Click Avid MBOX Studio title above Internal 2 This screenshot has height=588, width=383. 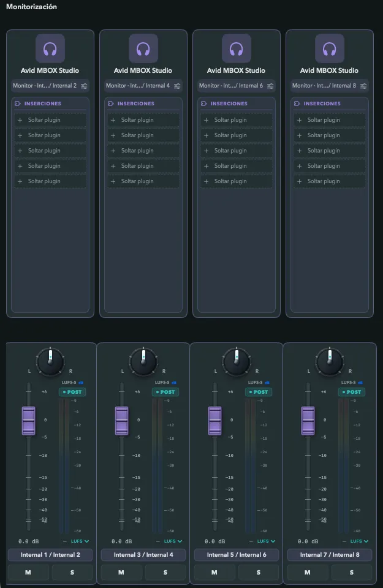coord(50,70)
